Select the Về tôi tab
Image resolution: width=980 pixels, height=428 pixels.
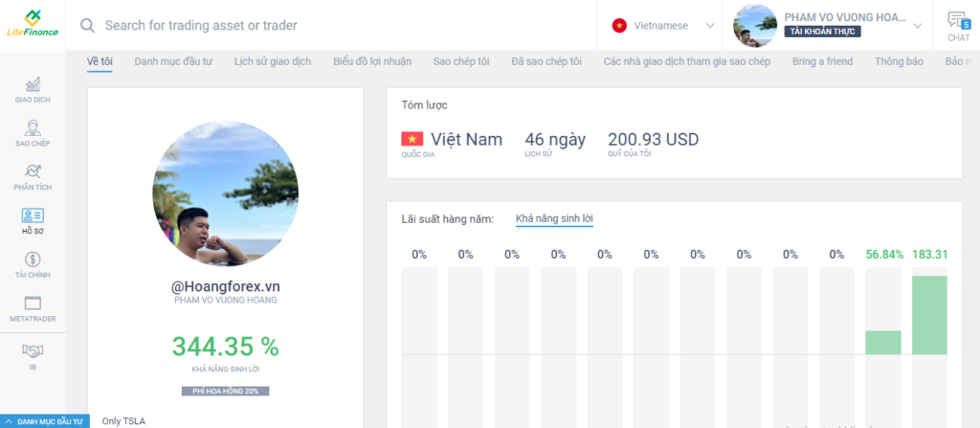[100, 61]
